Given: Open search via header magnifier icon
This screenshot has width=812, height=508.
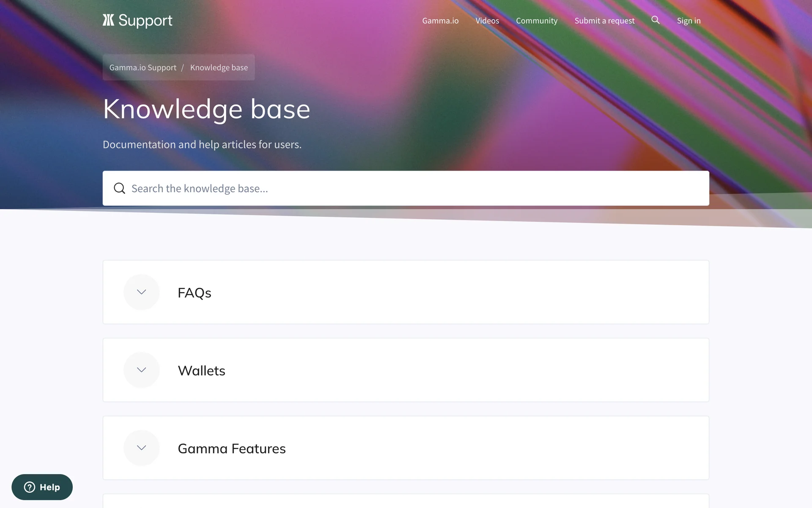Looking at the screenshot, I should pos(655,20).
